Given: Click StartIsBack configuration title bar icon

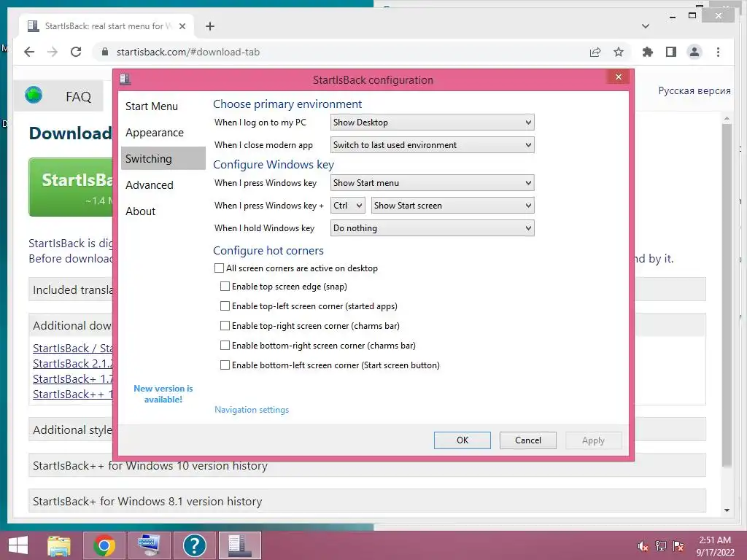Looking at the screenshot, I should (x=125, y=79).
